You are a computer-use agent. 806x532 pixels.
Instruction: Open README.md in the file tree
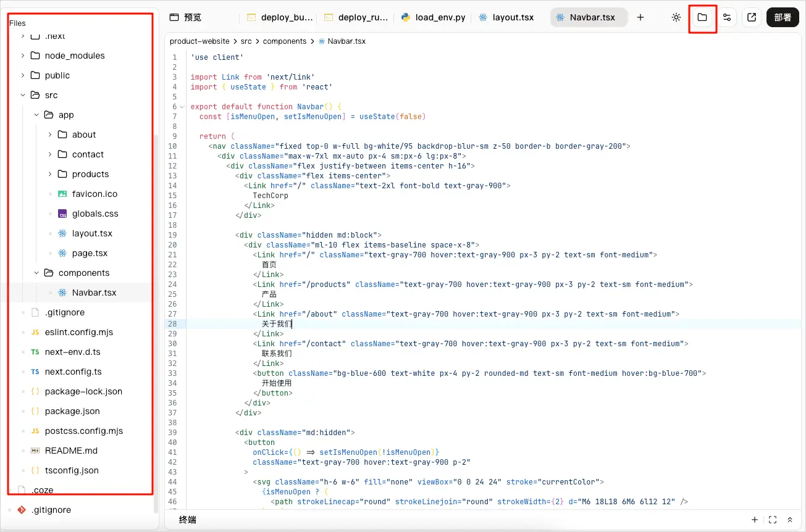[x=71, y=451]
